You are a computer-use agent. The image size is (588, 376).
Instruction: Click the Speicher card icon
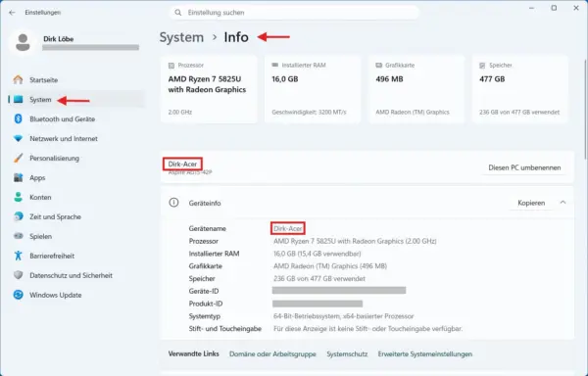coord(482,66)
